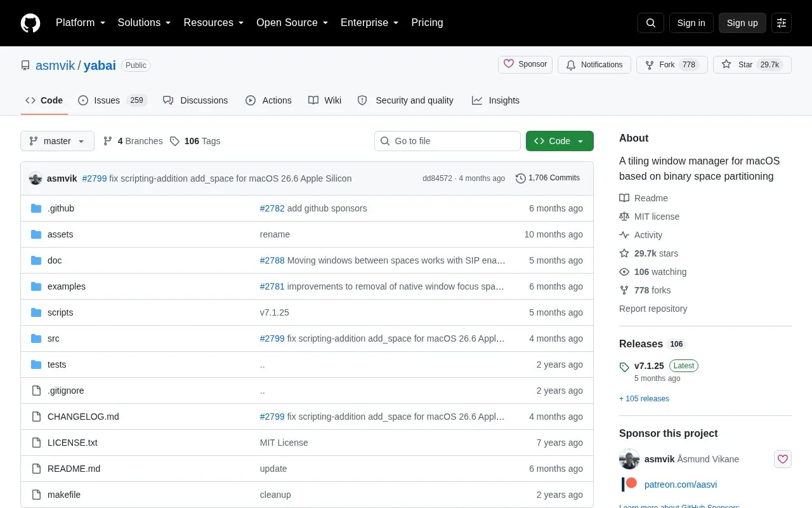Switch to the Issues tab

[x=113, y=100]
